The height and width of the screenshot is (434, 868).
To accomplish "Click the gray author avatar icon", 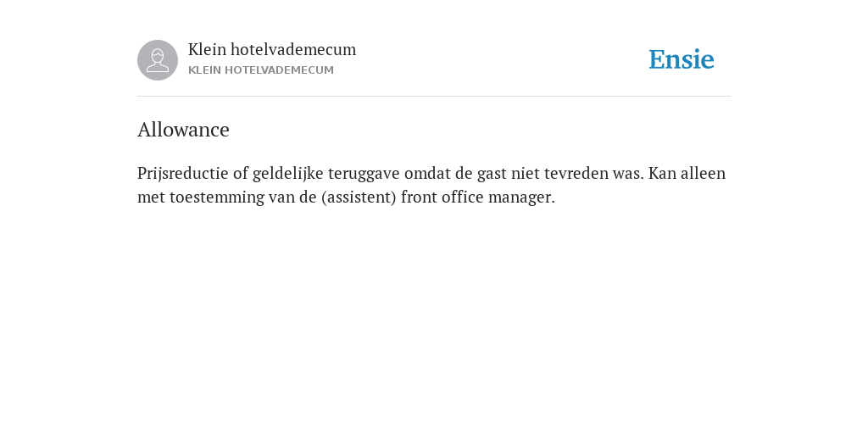I will [x=158, y=60].
